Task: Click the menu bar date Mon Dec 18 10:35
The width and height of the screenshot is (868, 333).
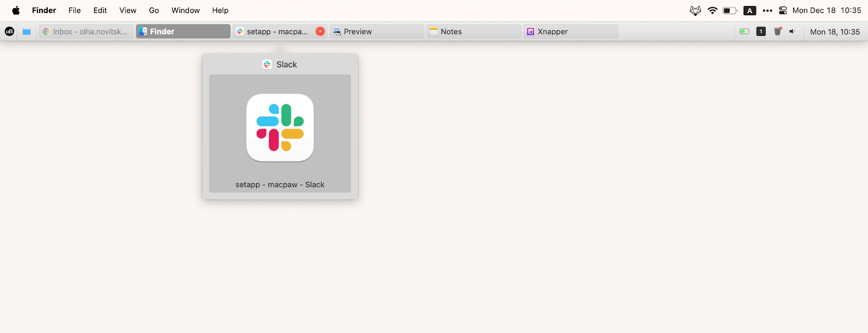Action: click(827, 10)
